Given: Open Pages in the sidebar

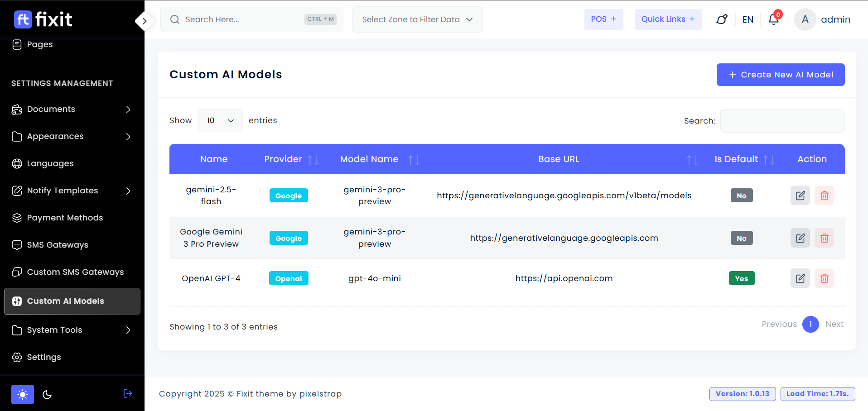Looking at the screenshot, I should [72, 44].
